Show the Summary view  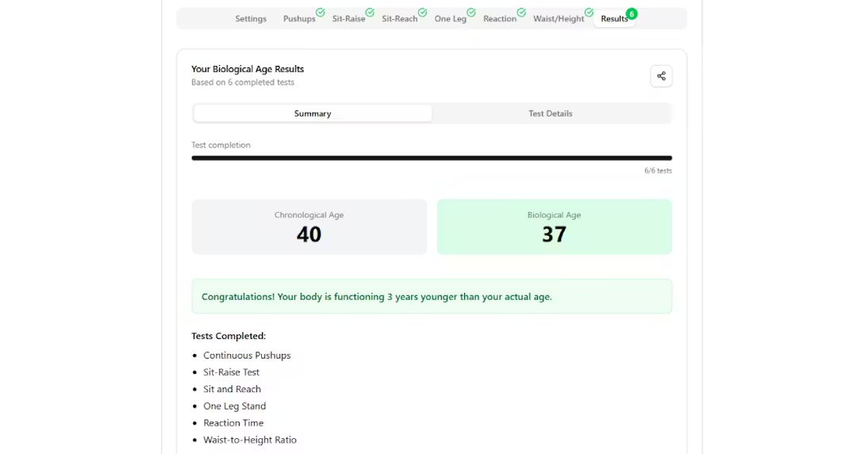coord(313,113)
